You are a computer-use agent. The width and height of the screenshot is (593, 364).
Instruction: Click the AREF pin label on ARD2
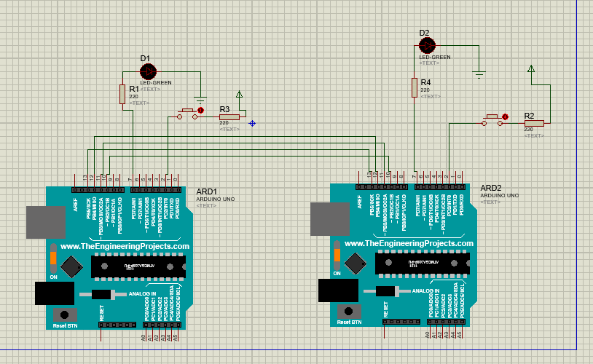(360, 202)
